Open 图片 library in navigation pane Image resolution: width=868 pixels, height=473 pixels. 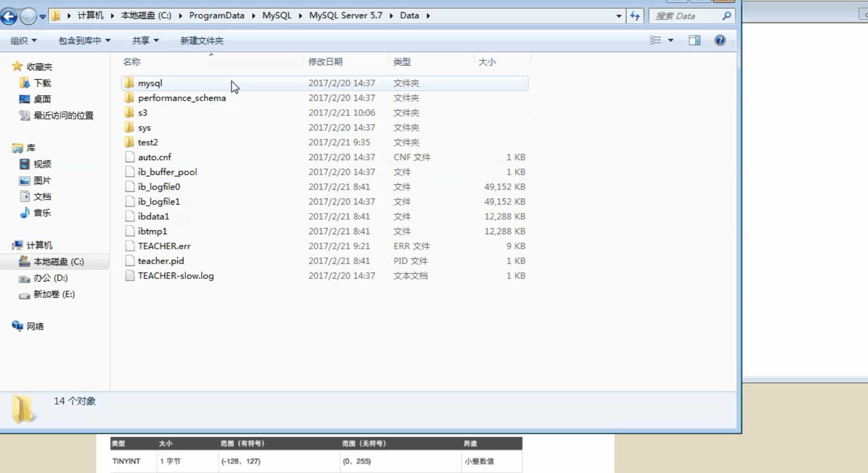[42, 180]
